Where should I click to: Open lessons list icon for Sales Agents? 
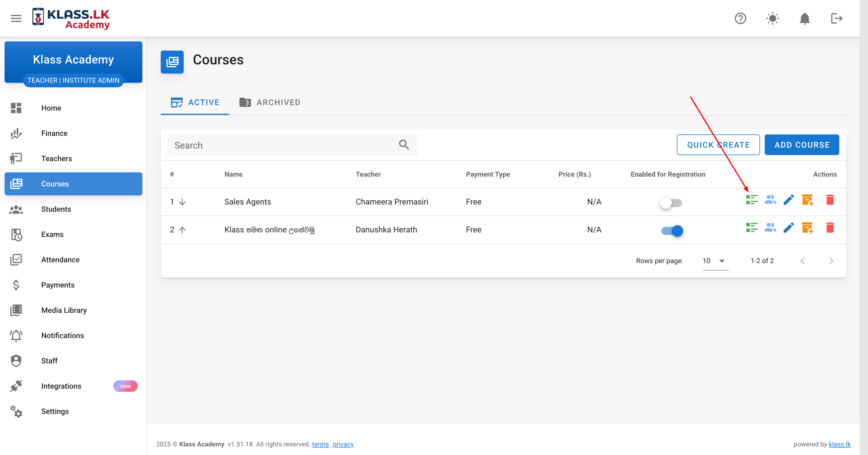click(x=751, y=200)
